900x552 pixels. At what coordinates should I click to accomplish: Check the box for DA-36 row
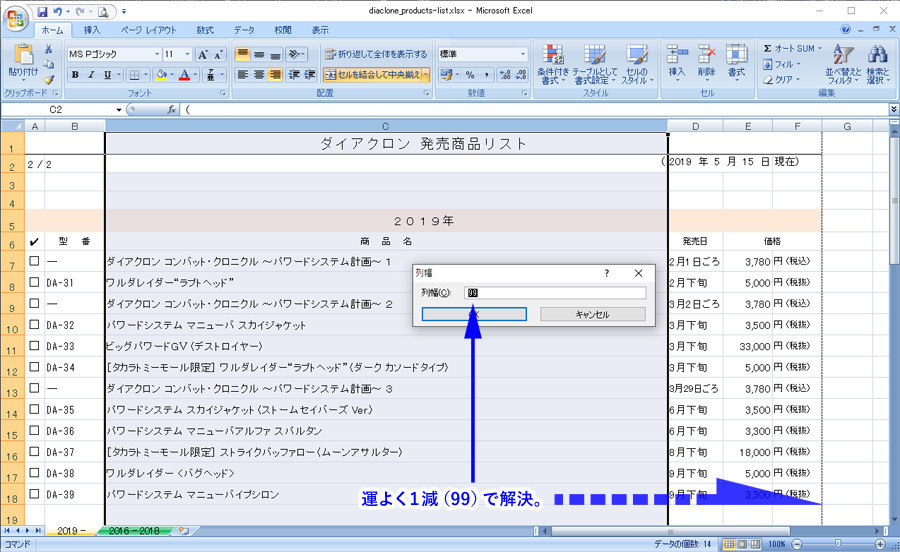pyautogui.click(x=34, y=430)
